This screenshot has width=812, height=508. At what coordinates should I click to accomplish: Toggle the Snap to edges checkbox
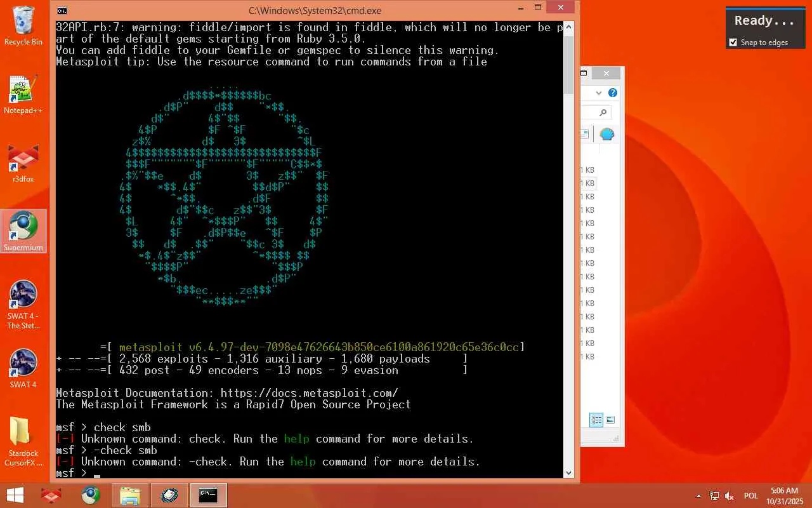coord(734,43)
